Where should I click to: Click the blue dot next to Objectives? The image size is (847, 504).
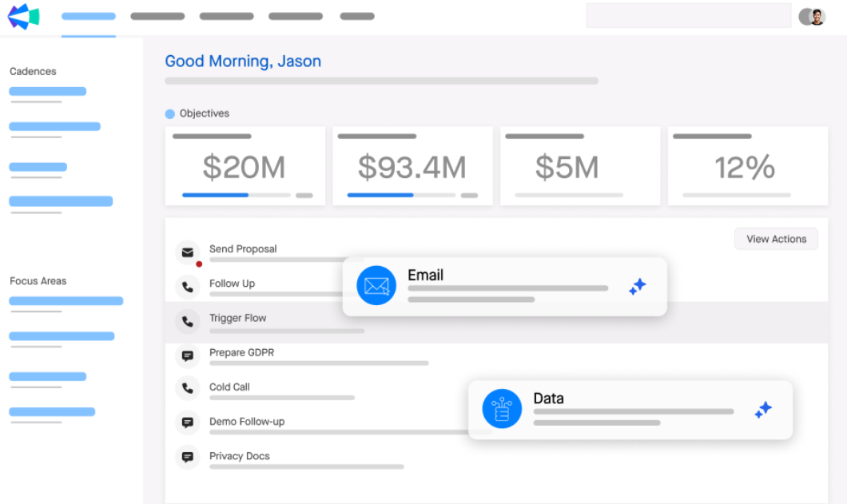pos(169,113)
